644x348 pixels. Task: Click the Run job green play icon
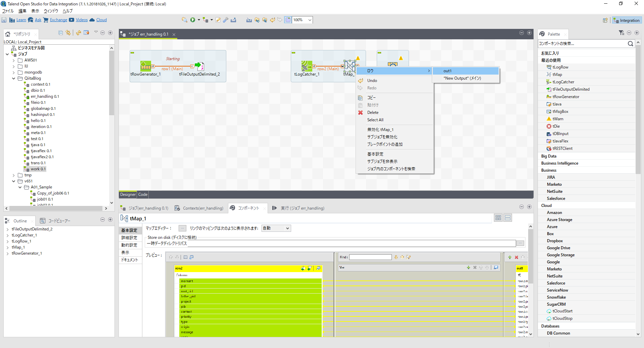coord(193,20)
